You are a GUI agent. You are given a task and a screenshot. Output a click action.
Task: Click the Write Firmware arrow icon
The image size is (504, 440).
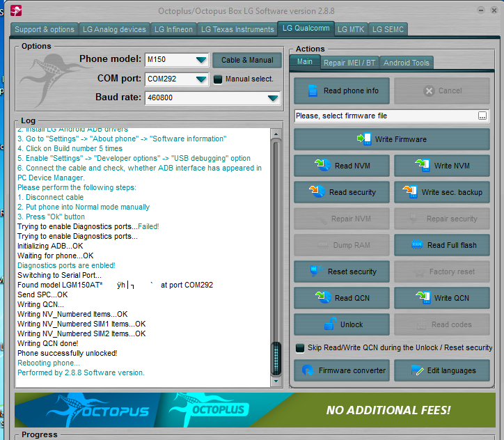pyautogui.click(x=364, y=139)
